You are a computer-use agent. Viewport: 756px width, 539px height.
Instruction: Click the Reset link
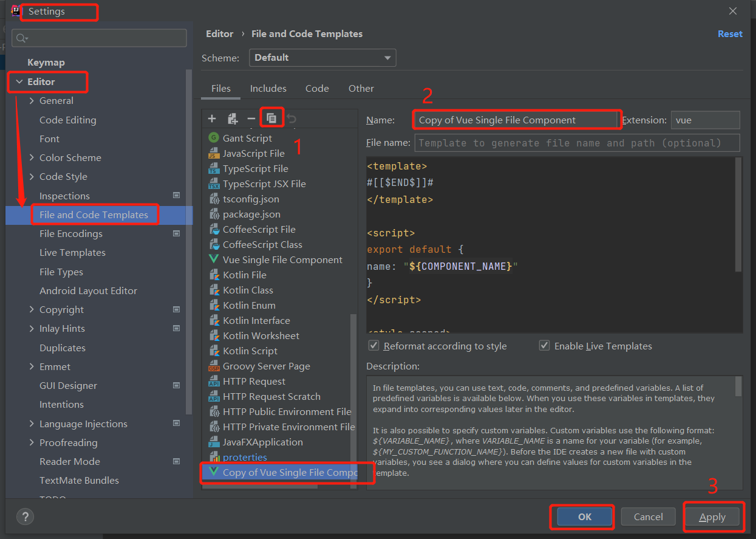(x=730, y=34)
